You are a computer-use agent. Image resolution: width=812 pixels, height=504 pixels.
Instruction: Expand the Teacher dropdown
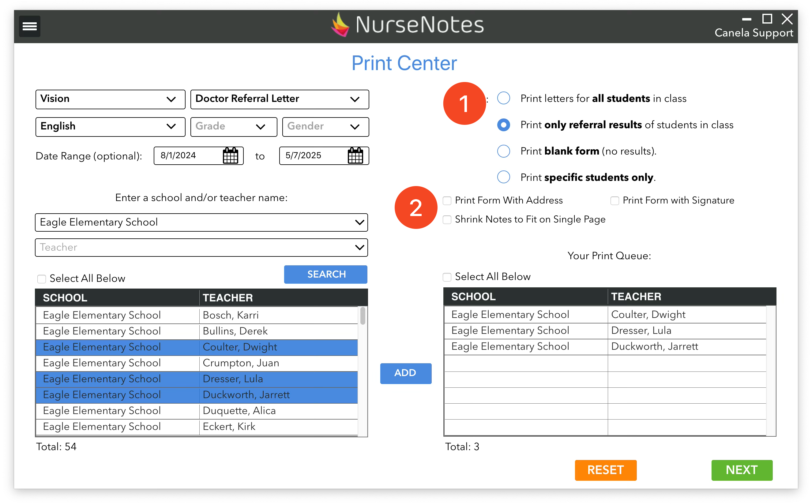click(x=201, y=247)
